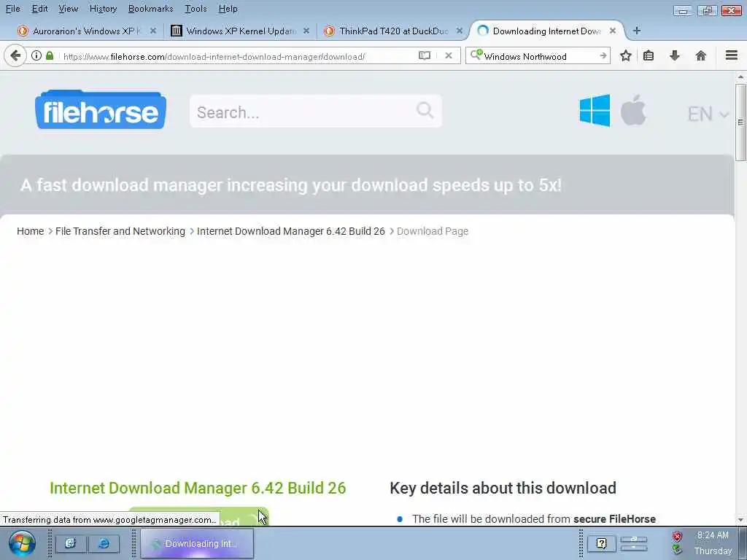Click the FileHorse logo
The image size is (747, 560).
coord(101,110)
